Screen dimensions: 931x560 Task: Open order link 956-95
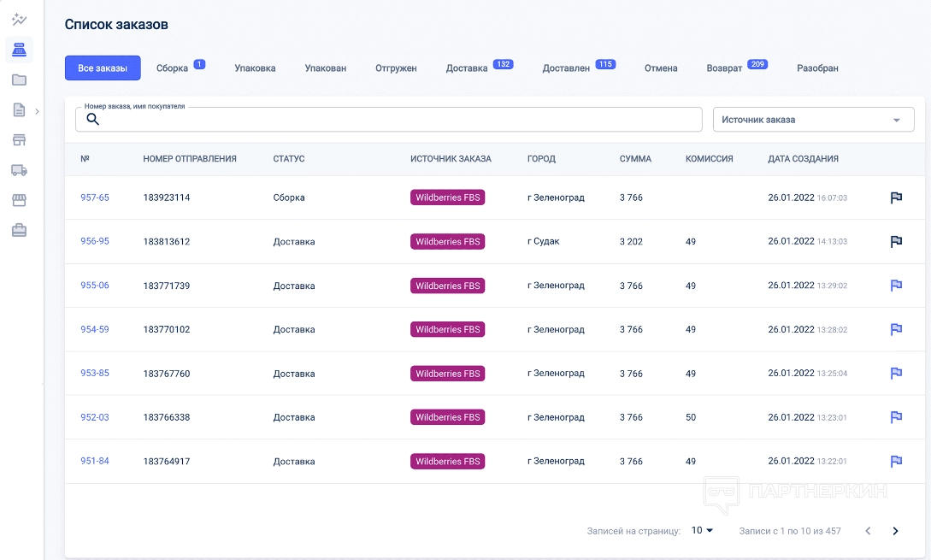pos(95,241)
